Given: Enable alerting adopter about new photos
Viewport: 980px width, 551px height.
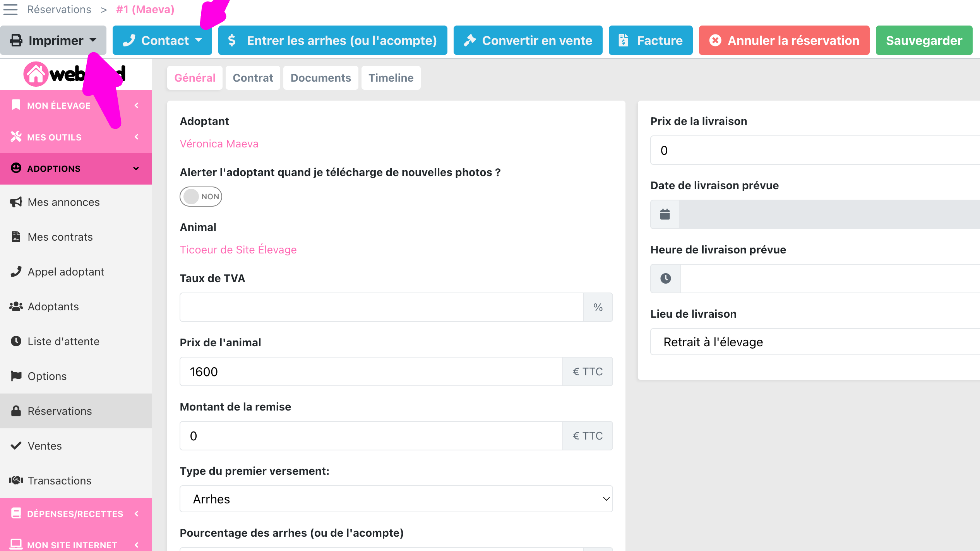Looking at the screenshot, I should (200, 197).
